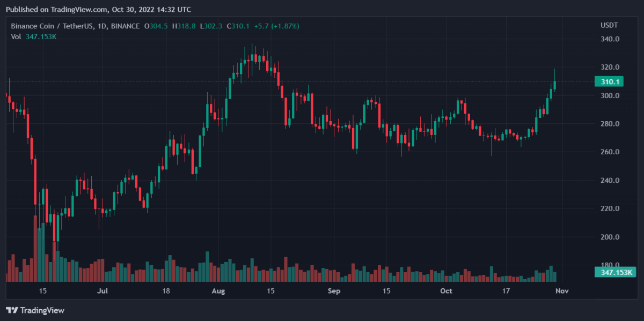Click the close value C310.1
The height and width of the screenshot is (321, 644).
pyautogui.click(x=238, y=26)
